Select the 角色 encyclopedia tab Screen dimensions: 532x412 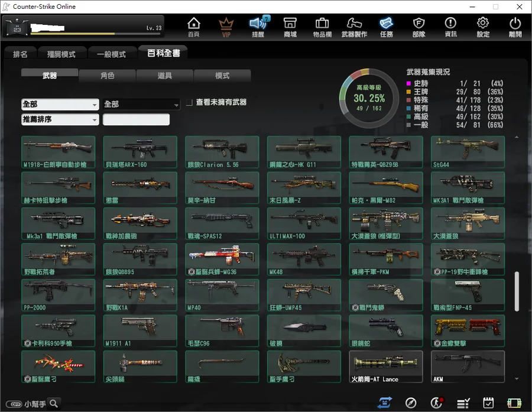(107, 75)
